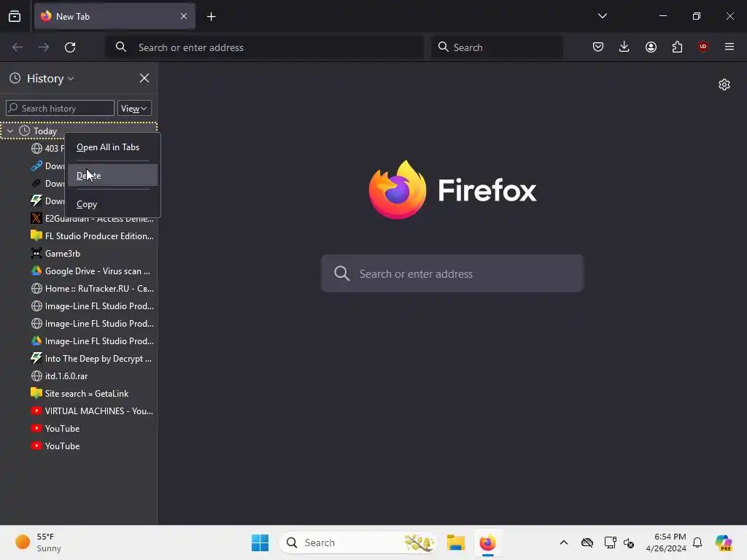Reload the current page
This screenshot has width=747, height=560.
(x=70, y=47)
